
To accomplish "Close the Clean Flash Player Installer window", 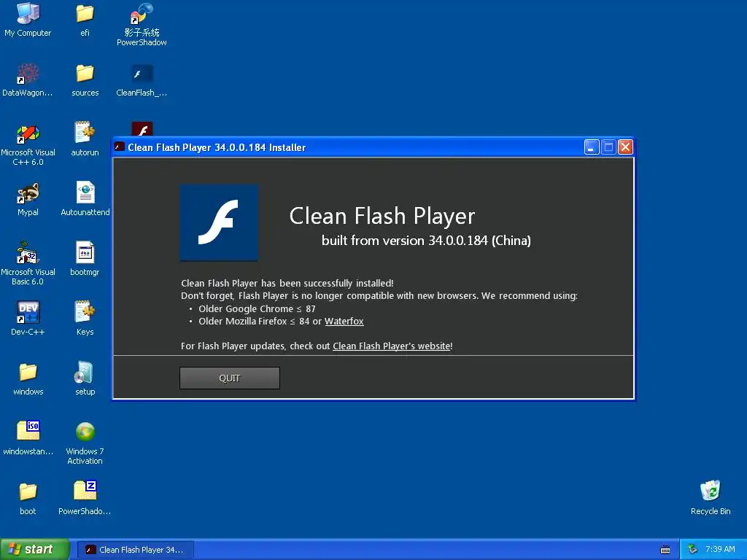I will pos(625,147).
